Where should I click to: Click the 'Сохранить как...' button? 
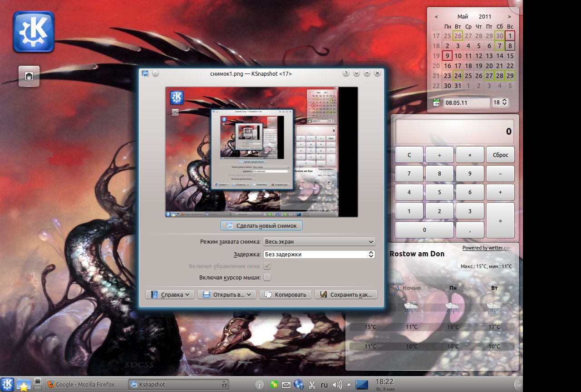[x=346, y=294]
